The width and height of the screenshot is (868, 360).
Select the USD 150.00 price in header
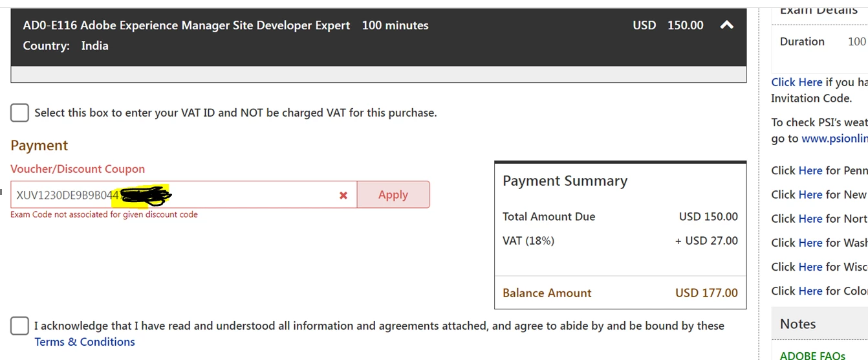(x=668, y=25)
